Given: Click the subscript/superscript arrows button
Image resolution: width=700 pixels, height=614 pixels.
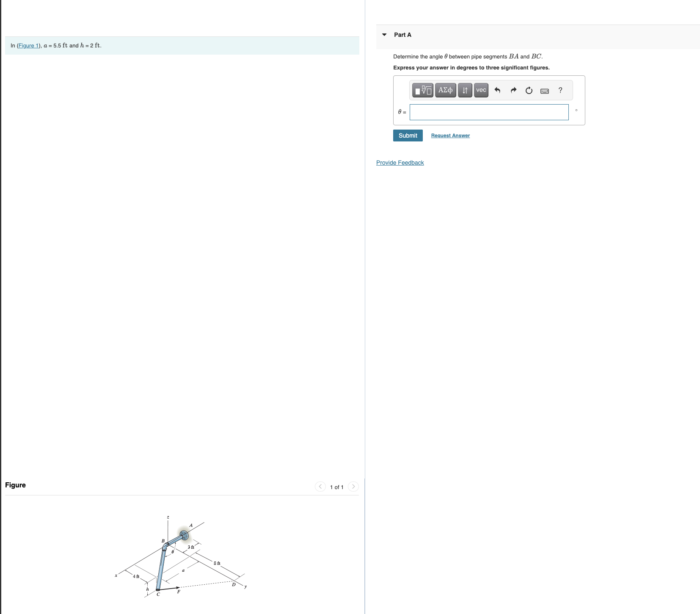Looking at the screenshot, I should [465, 90].
